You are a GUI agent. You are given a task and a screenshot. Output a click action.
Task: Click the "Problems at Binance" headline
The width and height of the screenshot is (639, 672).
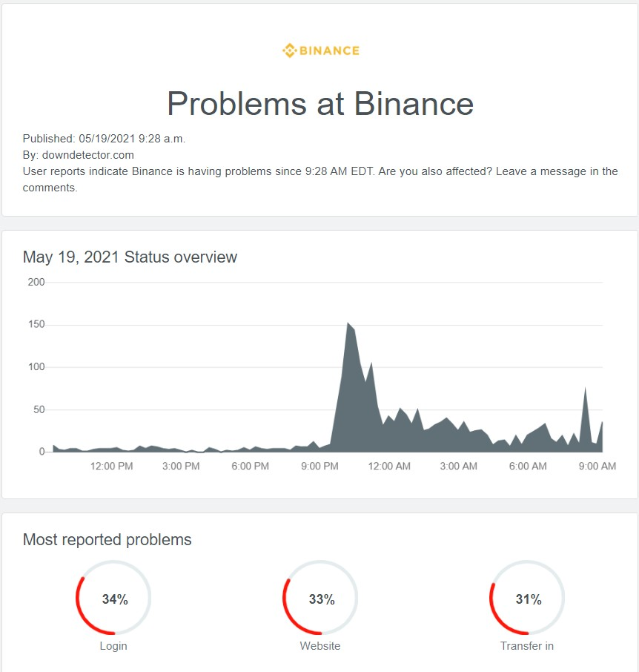(320, 103)
